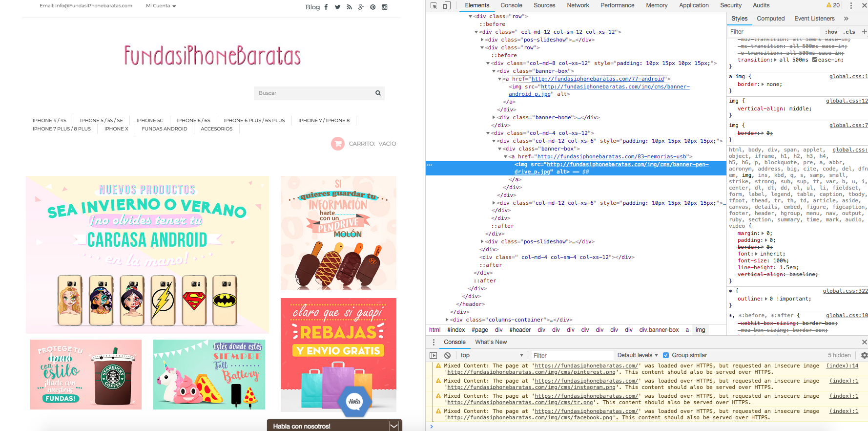
Task: Show the console sidebar panel icon
Action: tap(433, 355)
